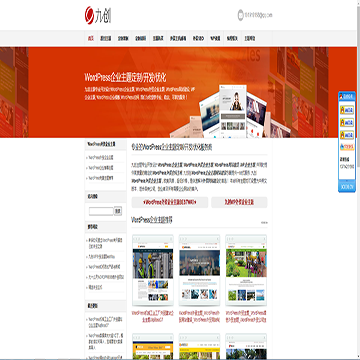
Task: Open the third QQ chat button
Action: 347,135
